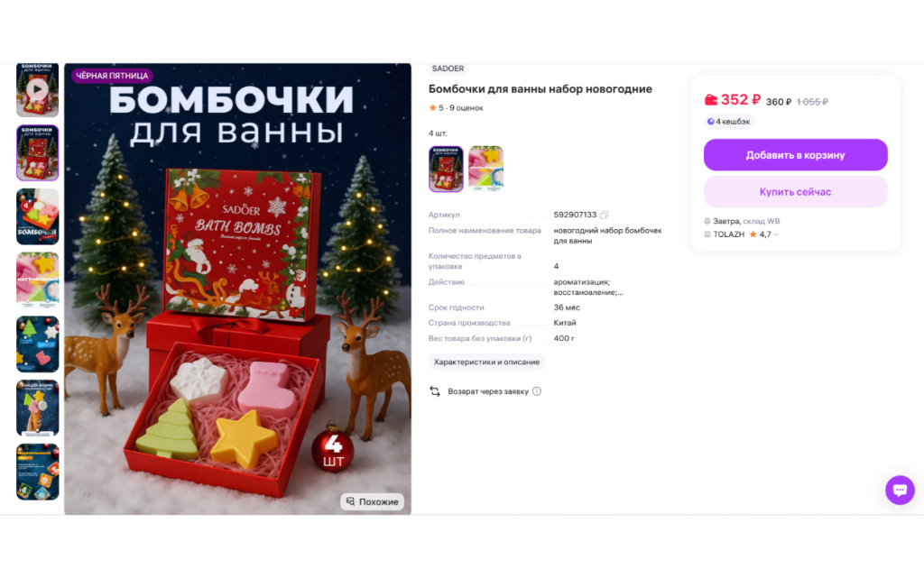Select third gallery thumbnail with бомбочки text

pyautogui.click(x=37, y=216)
